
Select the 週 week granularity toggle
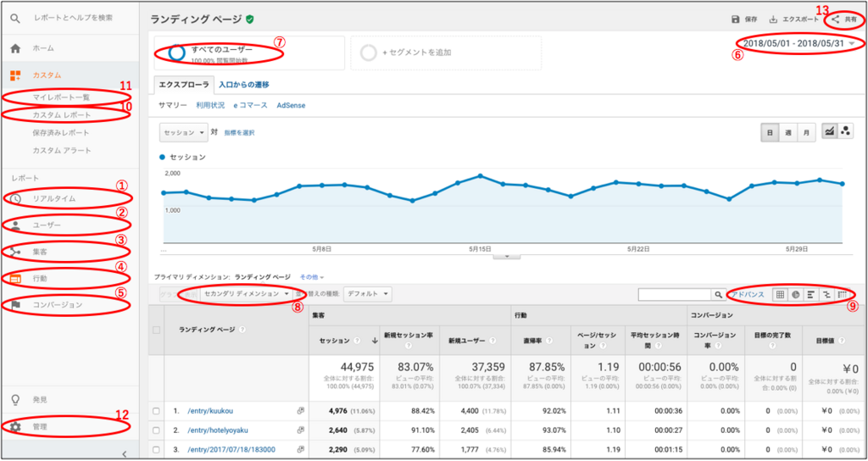coord(787,132)
